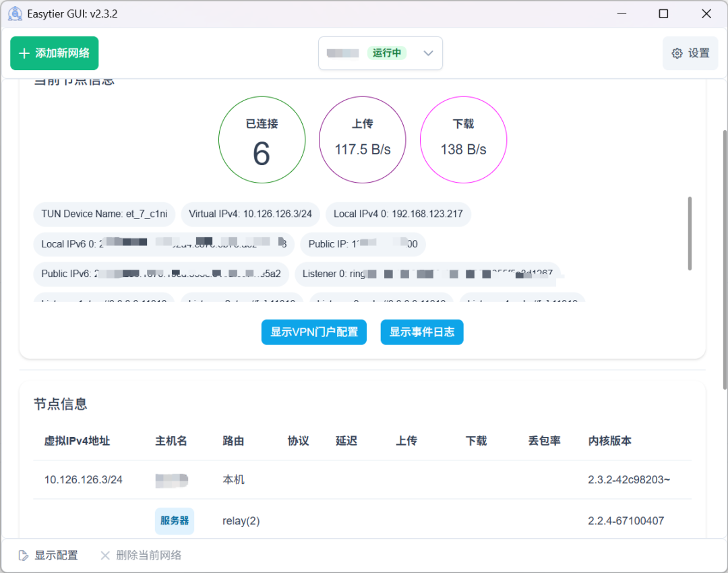
Task: Expand the network selector chevron
Action: click(428, 53)
